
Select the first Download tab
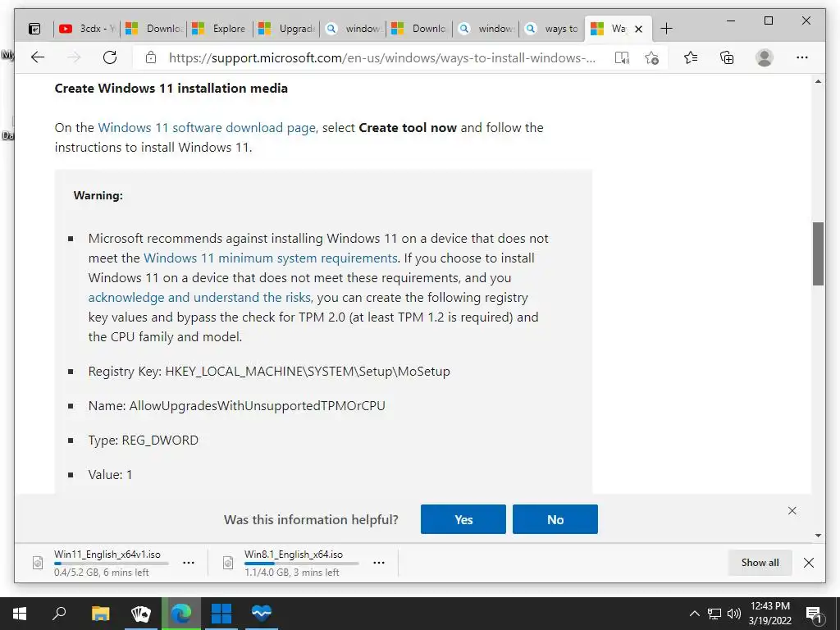(153, 29)
